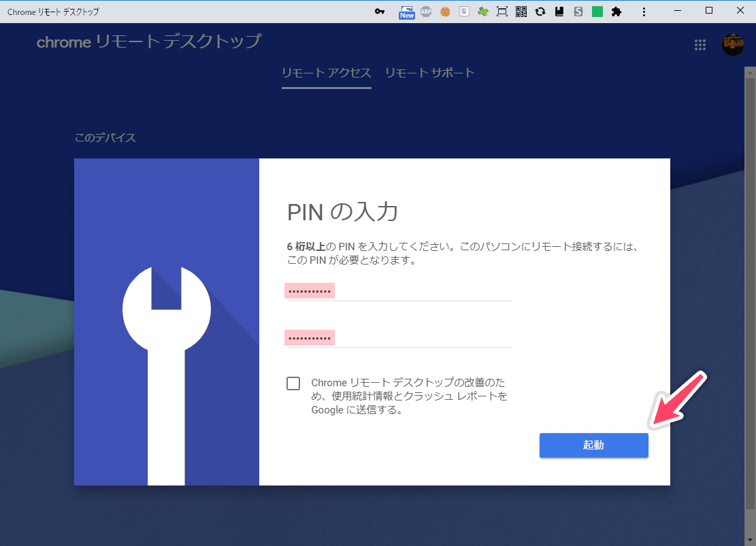Click the key password manager icon
The width and height of the screenshot is (756, 546).
[380, 12]
